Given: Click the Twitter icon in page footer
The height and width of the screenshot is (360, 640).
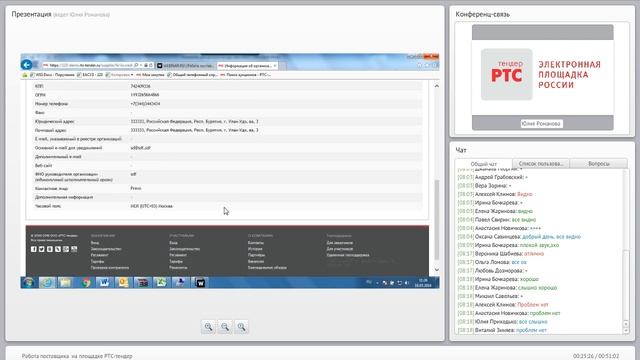Looking at the screenshot, I should 42,249.
